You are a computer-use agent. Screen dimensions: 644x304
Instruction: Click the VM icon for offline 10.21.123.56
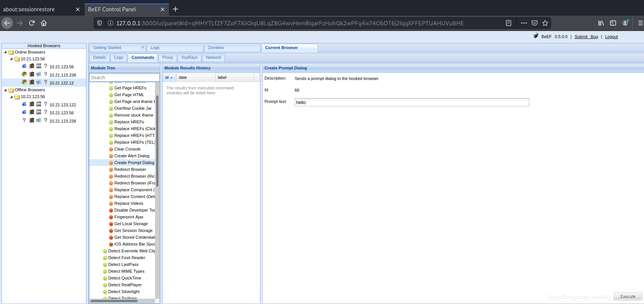tap(38, 112)
